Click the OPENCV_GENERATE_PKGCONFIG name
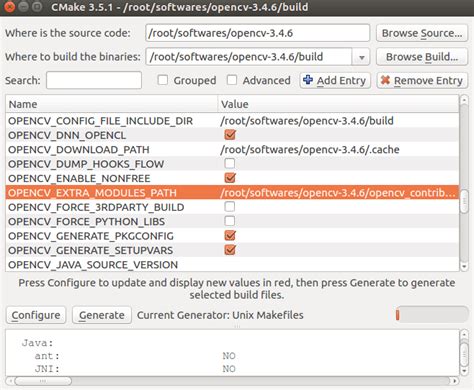The width and height of the screenshot is (474, 390). [91, 236]
